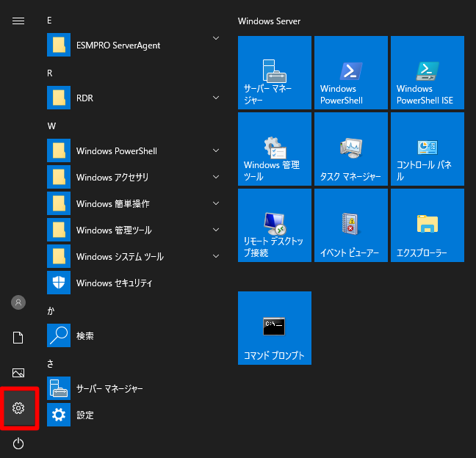Launch the コマンド プロンプト tile
This screenshot has height=458, width=476.
(275, 328)
